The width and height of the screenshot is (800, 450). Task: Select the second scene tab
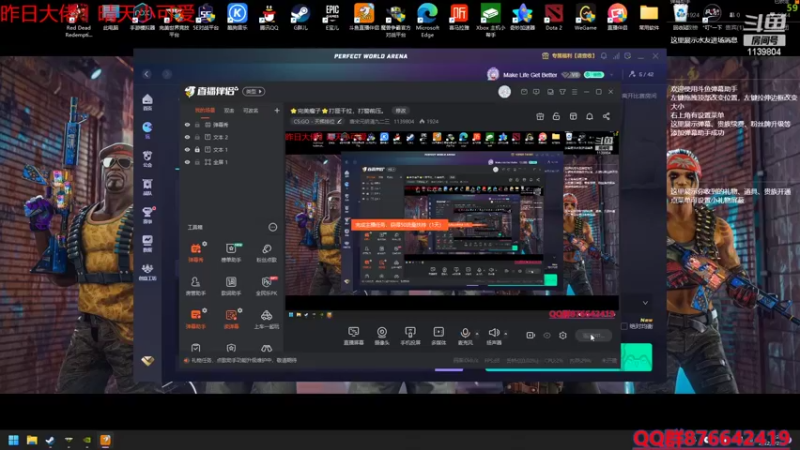pyautogui.click(x=229, y=110)
